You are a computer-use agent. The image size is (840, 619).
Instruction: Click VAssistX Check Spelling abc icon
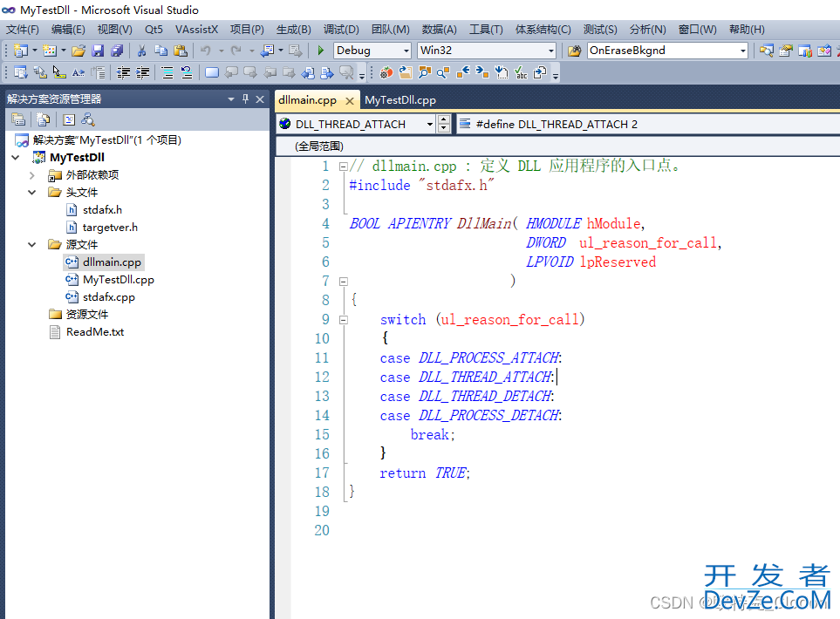(521, 72)
